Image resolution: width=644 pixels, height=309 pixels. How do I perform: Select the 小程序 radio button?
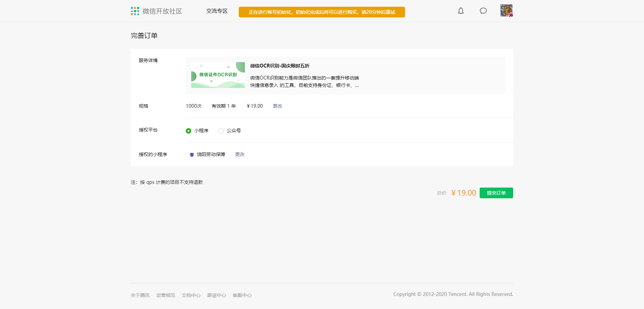click(189, 131)
